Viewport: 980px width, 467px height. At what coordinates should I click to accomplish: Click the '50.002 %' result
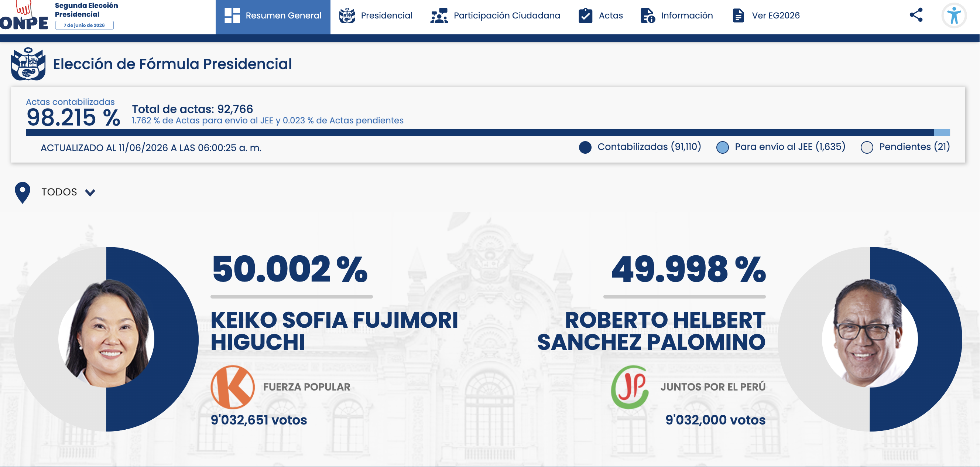click(x=290, y=269)
